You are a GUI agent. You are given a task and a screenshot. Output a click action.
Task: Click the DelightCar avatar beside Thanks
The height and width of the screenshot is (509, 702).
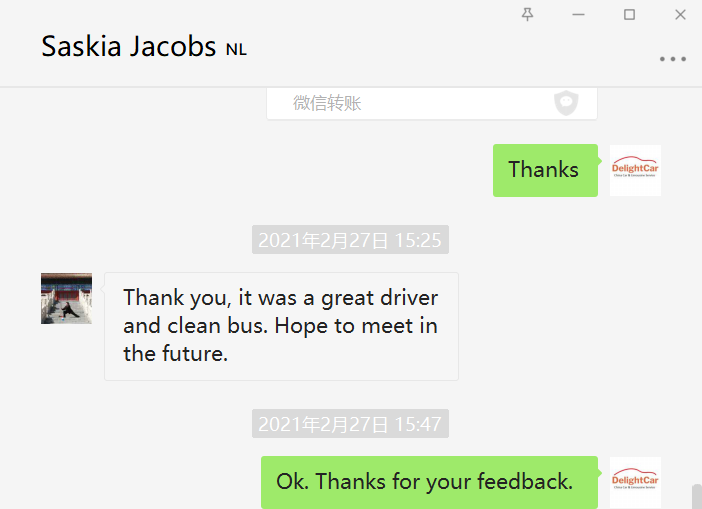point(635,170)
